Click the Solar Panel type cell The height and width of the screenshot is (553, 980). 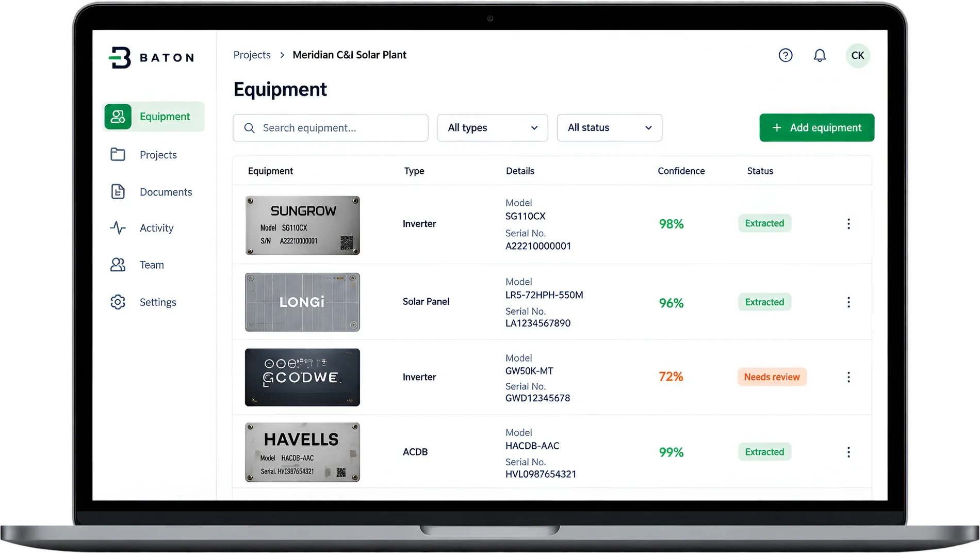click(426, 301)
